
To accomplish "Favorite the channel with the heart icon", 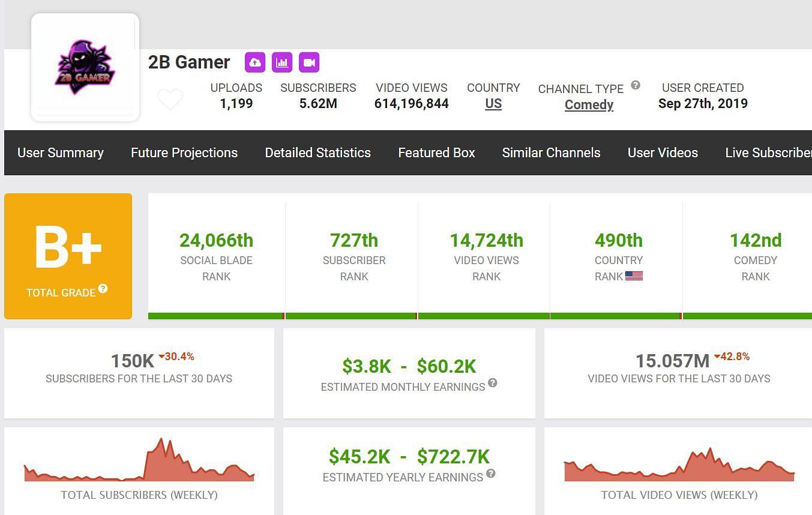I will coord(170,99).
